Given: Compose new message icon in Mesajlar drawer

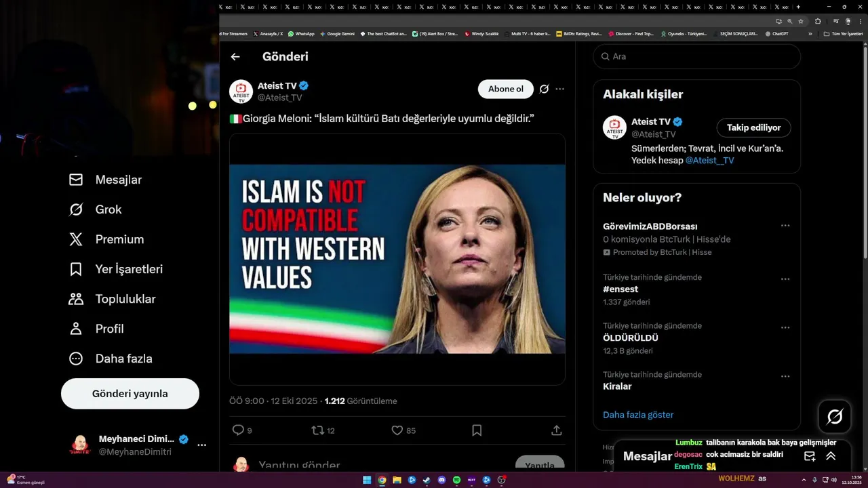Looking at the screenshot, I should 810,456.
